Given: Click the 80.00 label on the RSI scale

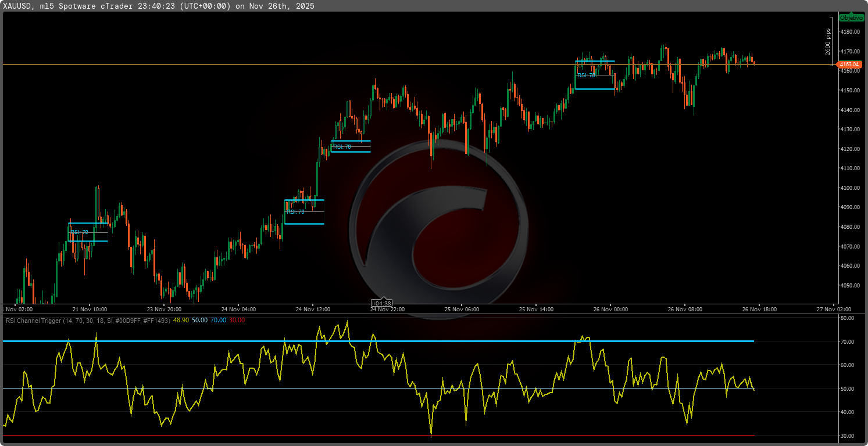Looking at the screenshot, I should pyautogui.click(x=846, y=318).
